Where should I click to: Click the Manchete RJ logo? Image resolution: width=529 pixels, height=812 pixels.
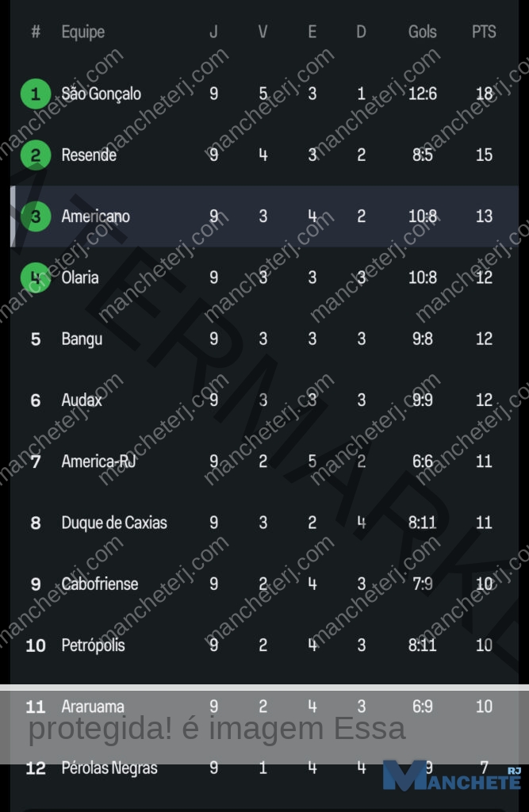[452, 776]
